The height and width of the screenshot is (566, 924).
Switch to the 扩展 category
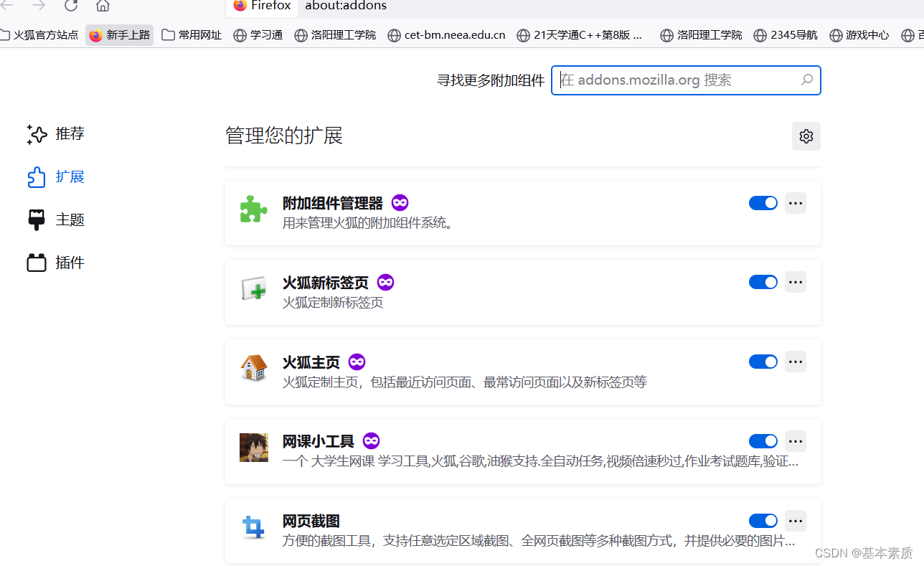55,177
